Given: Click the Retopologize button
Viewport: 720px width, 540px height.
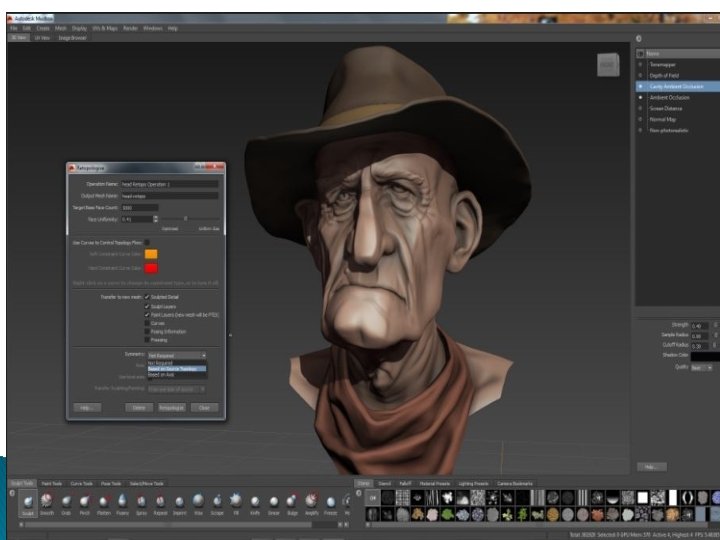Looking at the screenshot, I should coord(169,407).
